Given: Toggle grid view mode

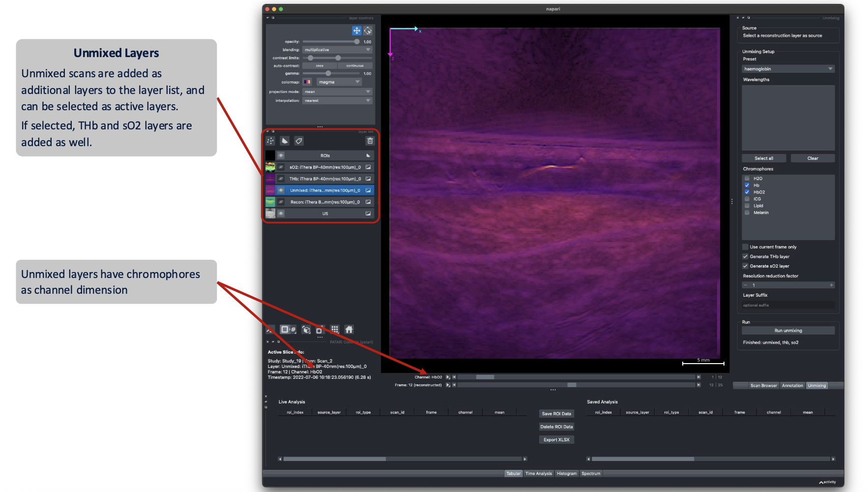Looking at the screenshot, I should coord(335,330).
